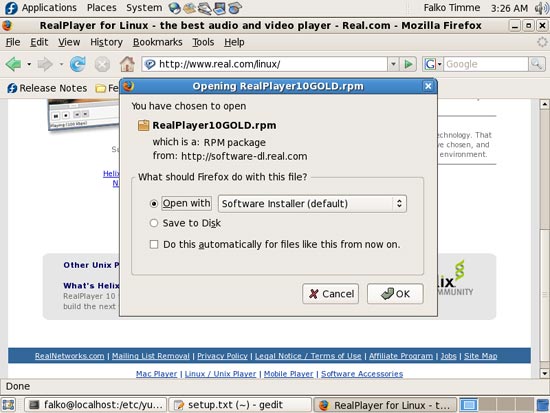Click the Mobile Player link
550x413 pixels.
tap(288, 374)
